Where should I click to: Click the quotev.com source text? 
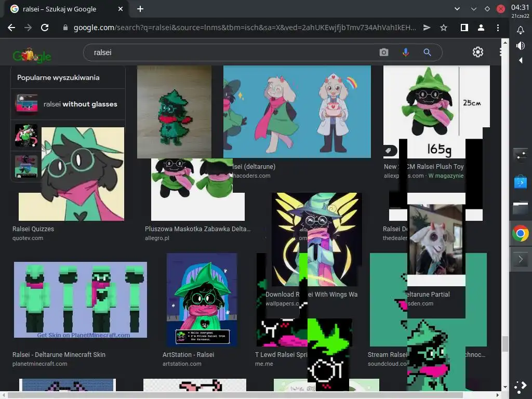(28, 238)
